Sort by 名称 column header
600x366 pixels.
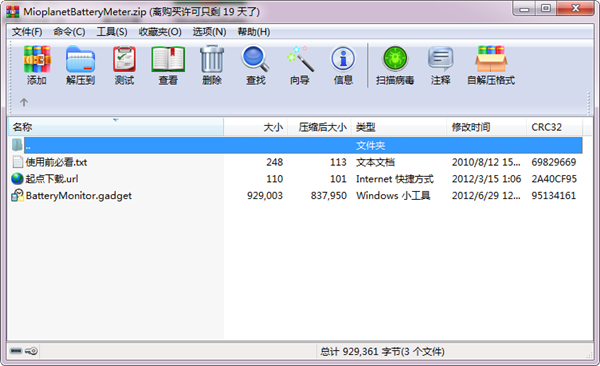(116, 127)
